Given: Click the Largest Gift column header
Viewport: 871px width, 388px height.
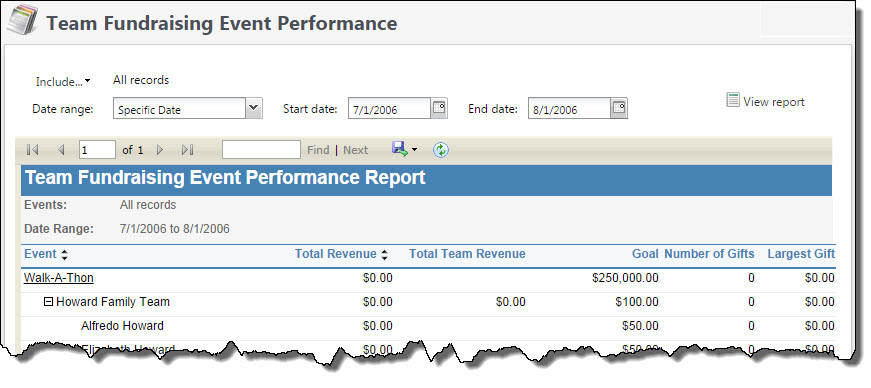Looking at the screenshot, I should coord(801,254).
